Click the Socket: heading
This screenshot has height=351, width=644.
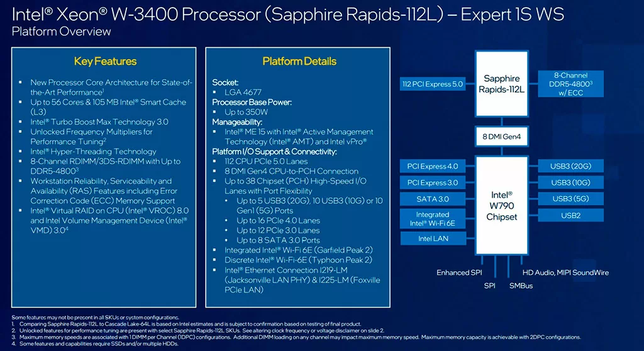(x=225, y=82)
